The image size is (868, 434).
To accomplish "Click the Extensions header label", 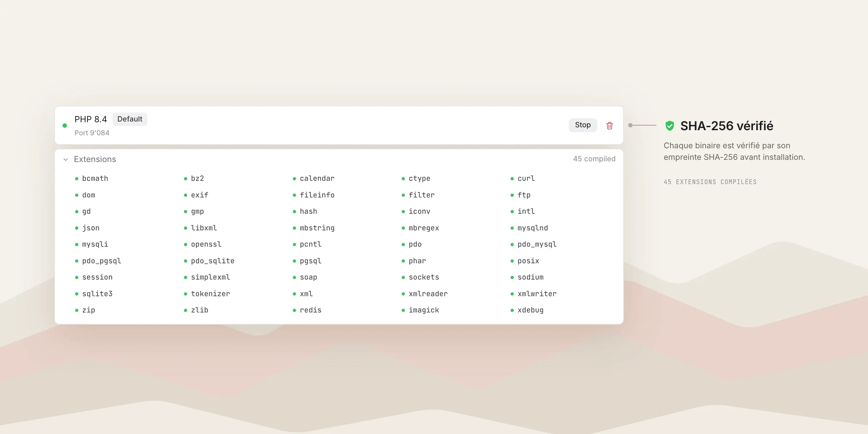I will (x=95, y=159).
